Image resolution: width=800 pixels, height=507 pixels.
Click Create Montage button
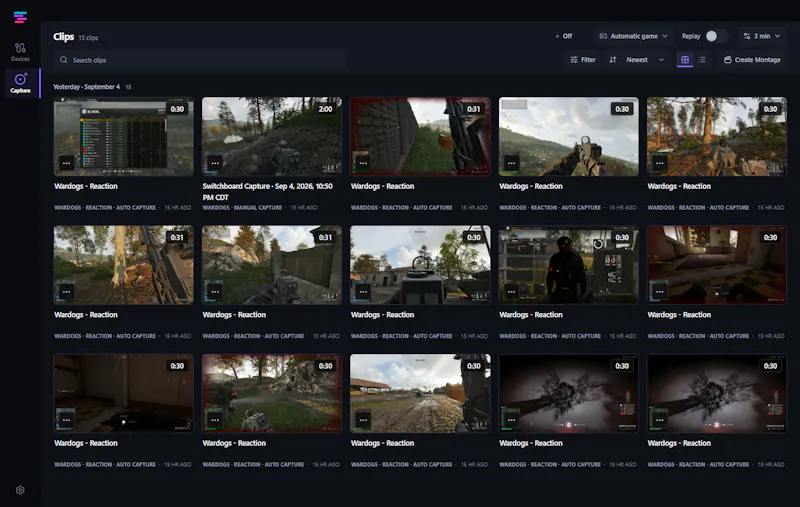[x=752, y=60]
